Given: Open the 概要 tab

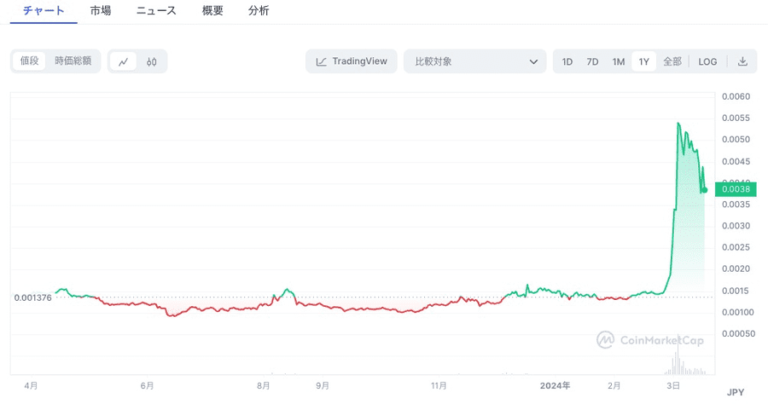Looking at the screenshot, I should pyautogui.click(x=212, y=11).
